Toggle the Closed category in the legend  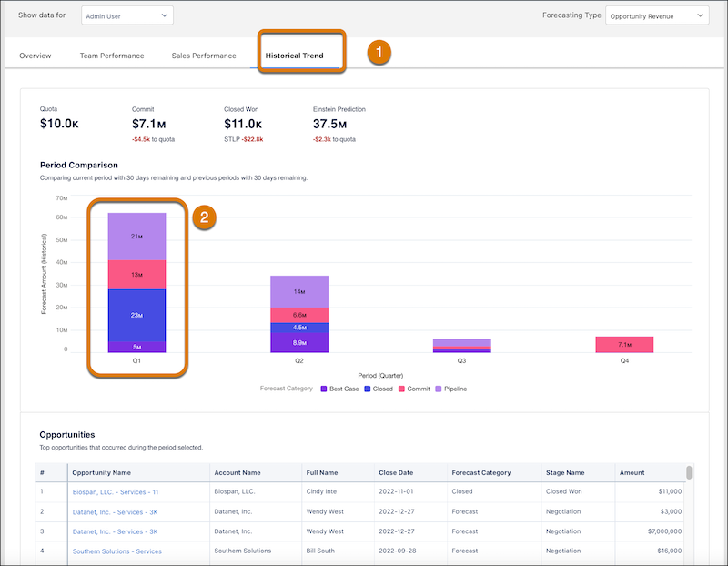click(x=369, y=388)
